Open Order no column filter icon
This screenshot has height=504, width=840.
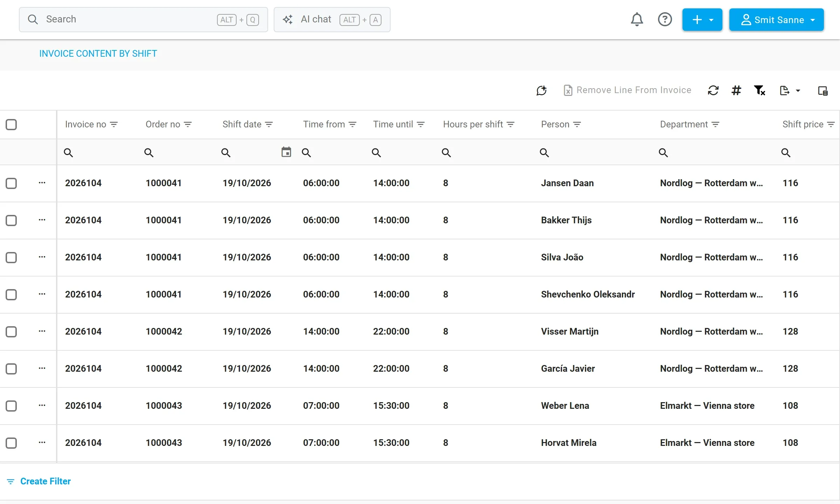coord(188,124)
